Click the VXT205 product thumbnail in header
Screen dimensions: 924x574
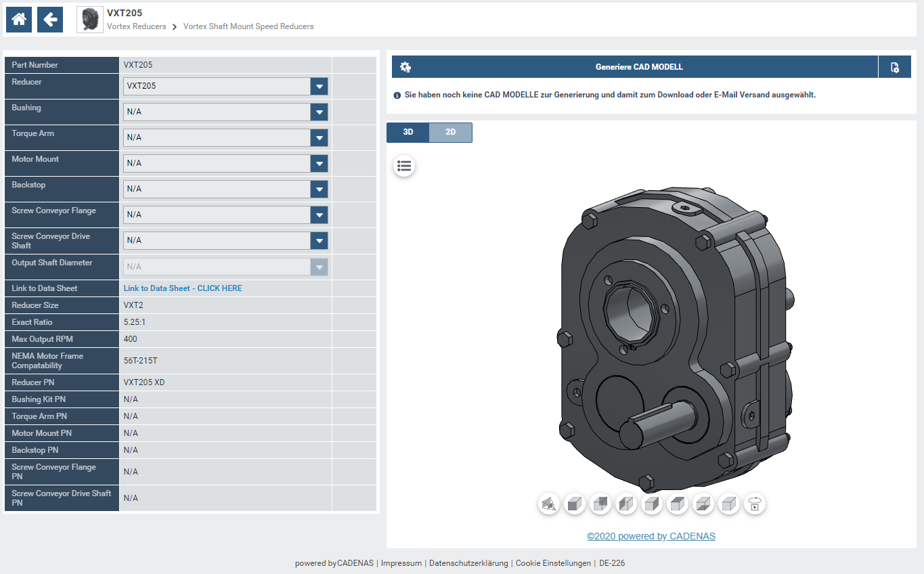(90, 20)
